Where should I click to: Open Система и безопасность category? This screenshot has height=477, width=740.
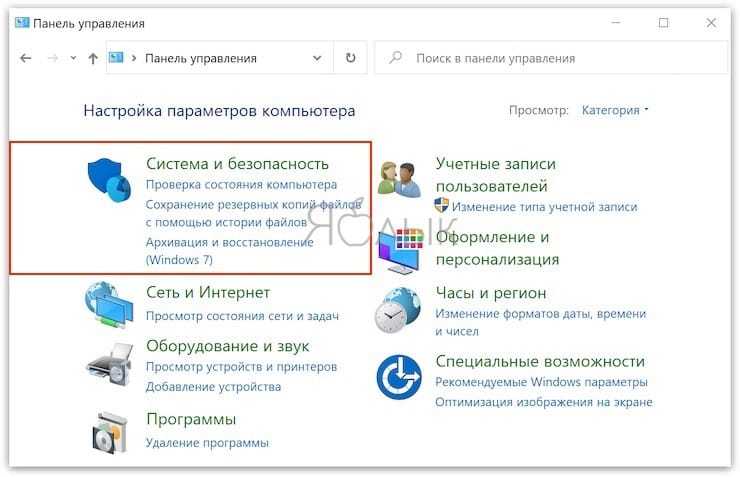tap(237, 163)
